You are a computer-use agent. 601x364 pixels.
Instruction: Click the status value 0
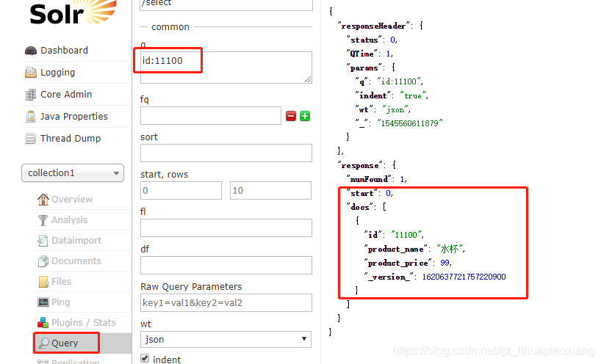pyautogui.click(x=393, y=40)
